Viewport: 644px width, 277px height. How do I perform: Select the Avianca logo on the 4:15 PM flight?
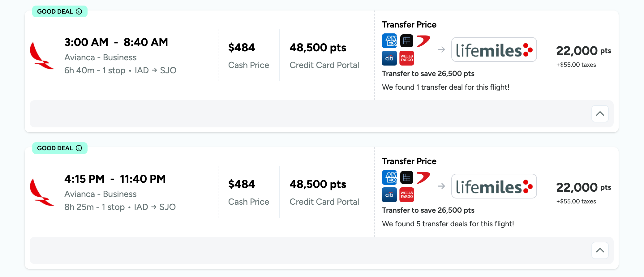(x=42, y=192)
